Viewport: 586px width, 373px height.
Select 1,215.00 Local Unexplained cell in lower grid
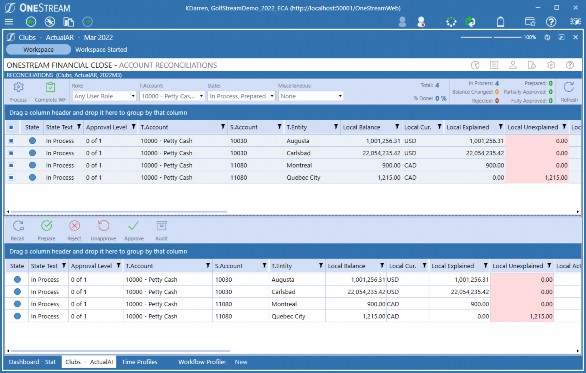522,317
